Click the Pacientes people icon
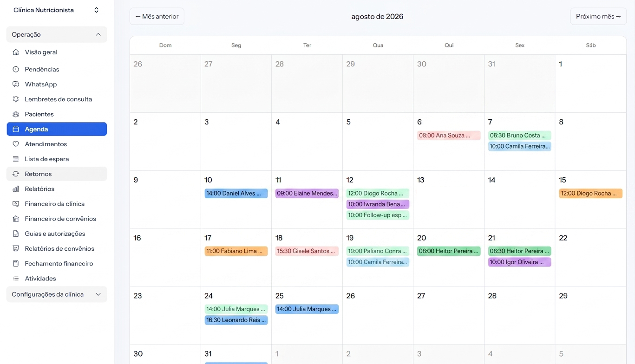635x364 pixels. click(x=16, y=114)
